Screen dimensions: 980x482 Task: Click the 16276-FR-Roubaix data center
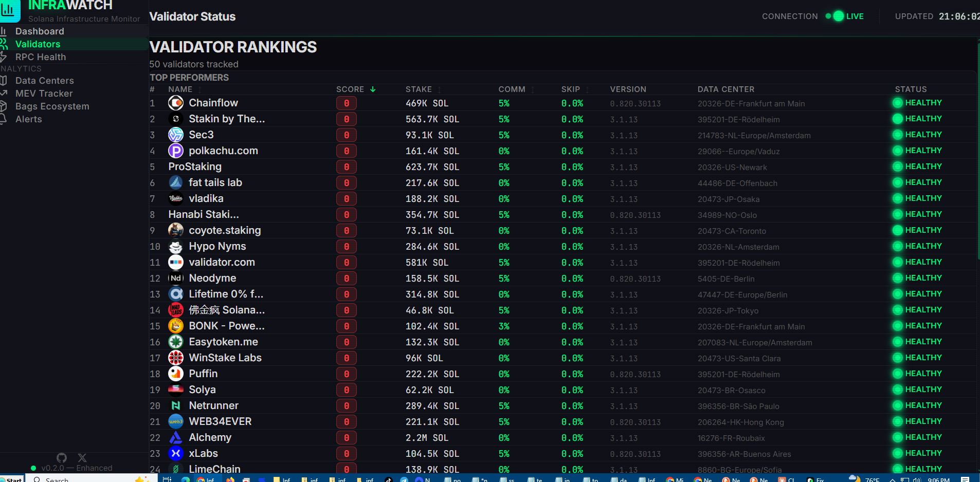point(731,438)
